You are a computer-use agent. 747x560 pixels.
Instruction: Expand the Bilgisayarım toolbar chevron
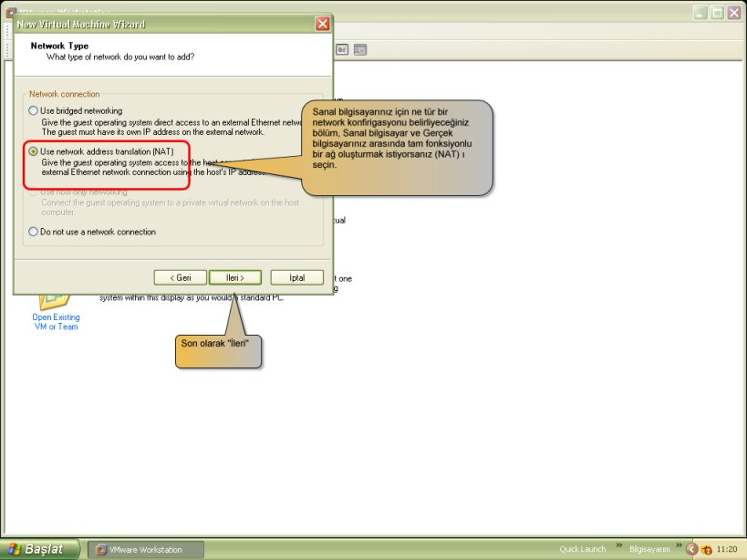(x=680, y=546)
